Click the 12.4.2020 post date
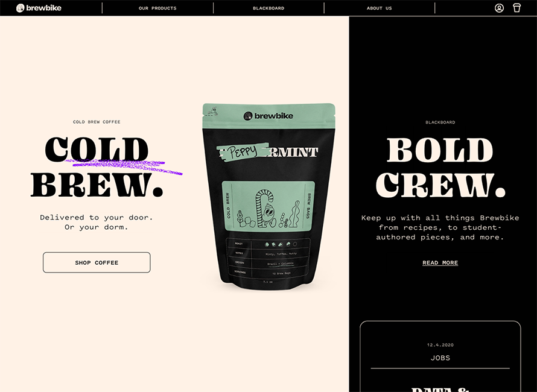This screenshot has height=392, width=537. (x=440, y=345)
